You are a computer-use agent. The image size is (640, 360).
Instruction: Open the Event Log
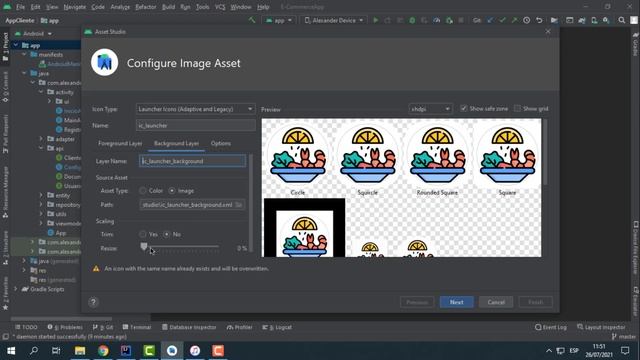(x=551, y=327)
